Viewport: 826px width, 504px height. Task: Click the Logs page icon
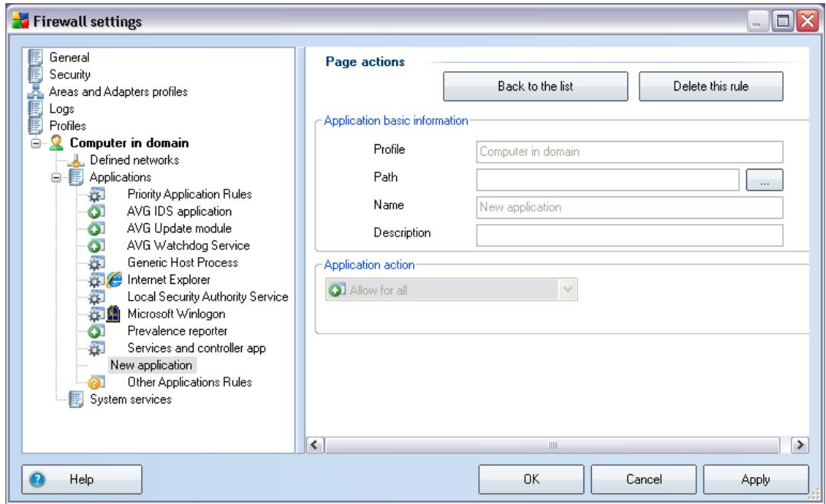35,108
